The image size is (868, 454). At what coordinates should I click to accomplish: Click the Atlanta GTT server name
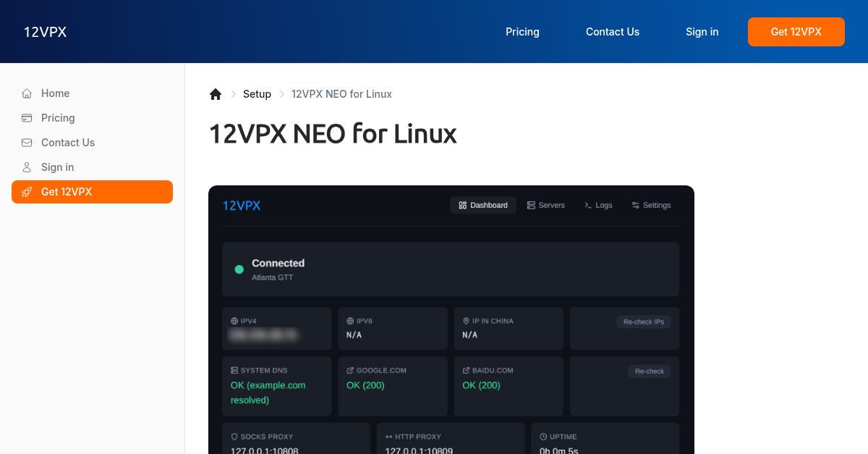(x=273, y=277)
